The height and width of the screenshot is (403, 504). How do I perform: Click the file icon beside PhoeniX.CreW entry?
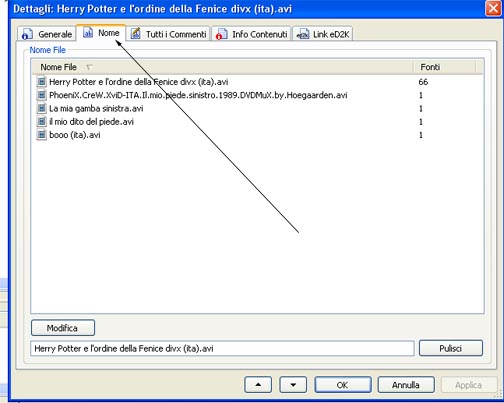tap(41, 95)
